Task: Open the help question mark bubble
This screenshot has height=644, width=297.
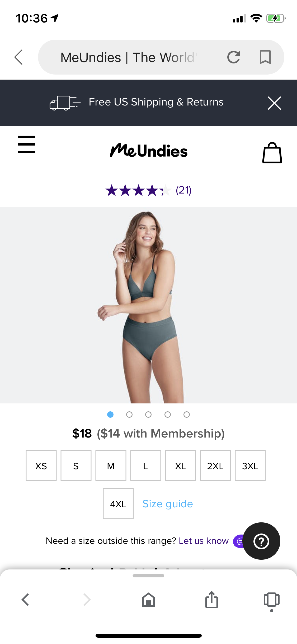Action: click(x=261, y=541)
